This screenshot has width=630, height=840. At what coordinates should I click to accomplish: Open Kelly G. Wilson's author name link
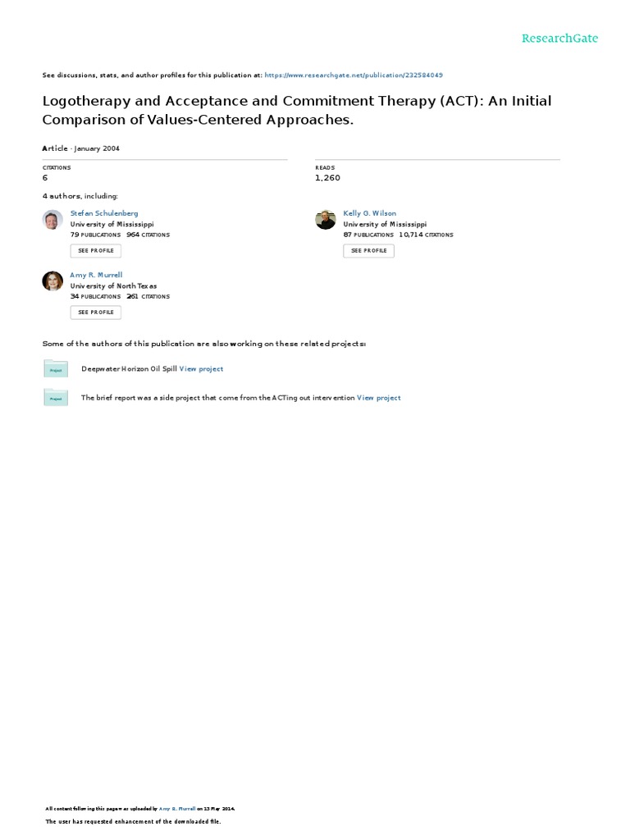click(369, 213)
